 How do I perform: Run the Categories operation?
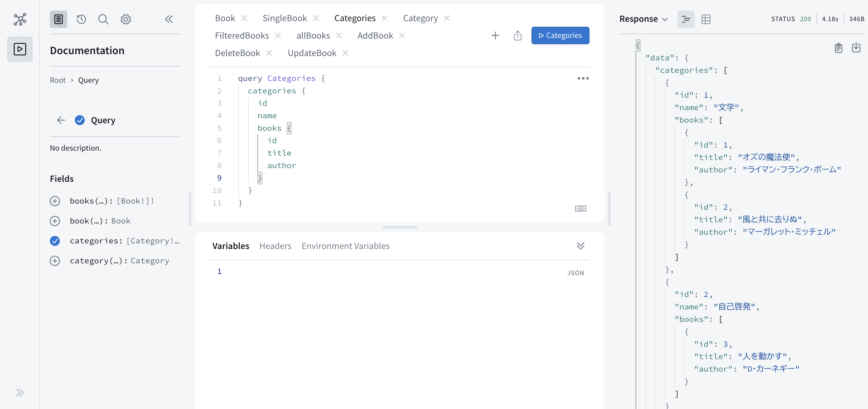coord(560,35)
